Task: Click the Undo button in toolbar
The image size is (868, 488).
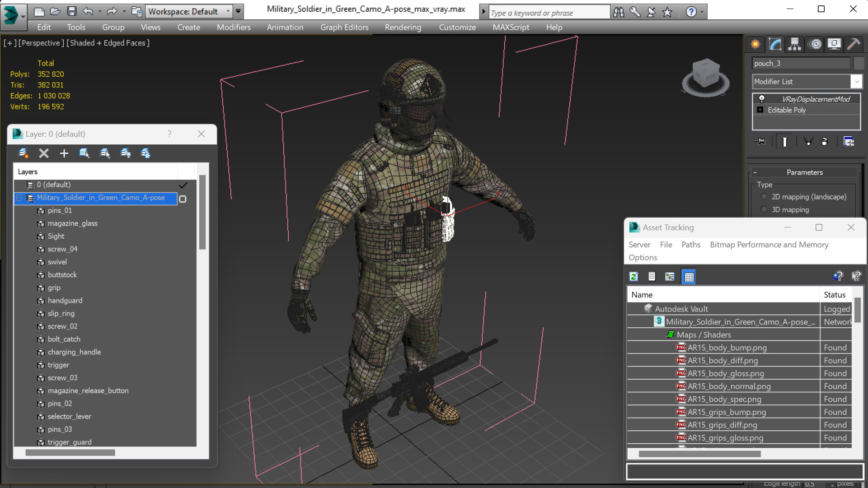Action: (88, 11)
